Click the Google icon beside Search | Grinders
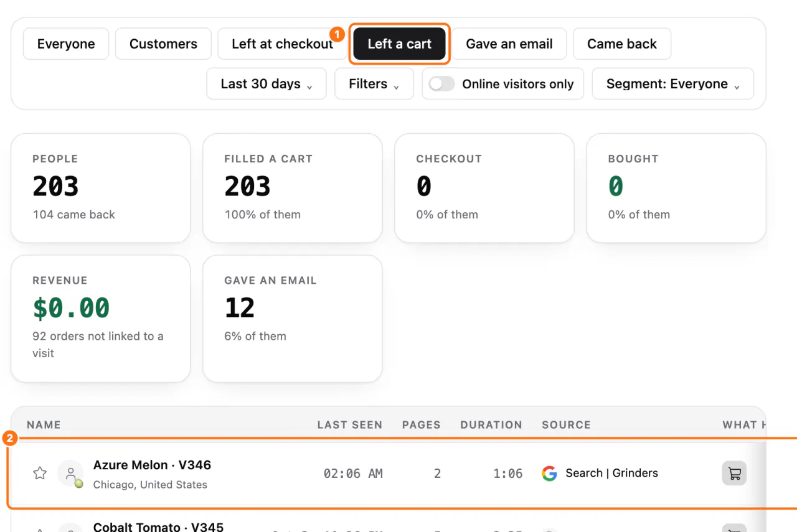 [549, 474]
